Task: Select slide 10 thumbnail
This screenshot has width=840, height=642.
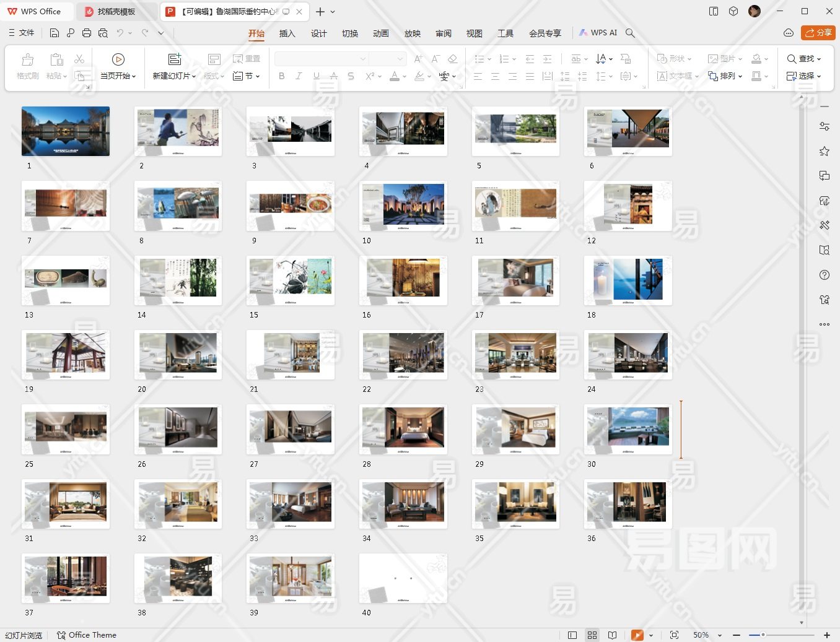Action: point(403,206)
